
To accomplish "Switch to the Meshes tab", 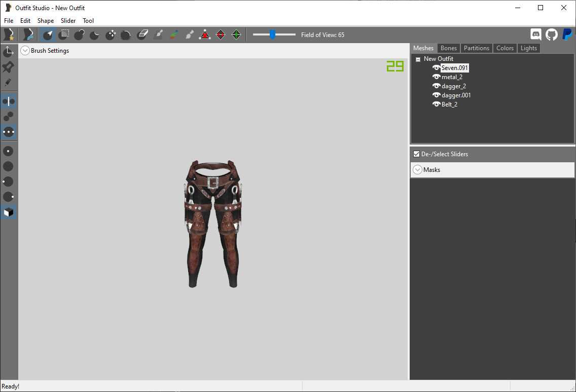I will pos(423,48).
